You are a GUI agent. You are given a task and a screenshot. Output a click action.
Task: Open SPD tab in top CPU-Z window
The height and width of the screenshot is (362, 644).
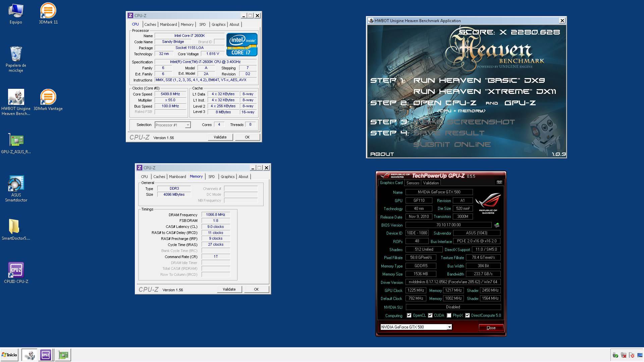tap(203, 24)
